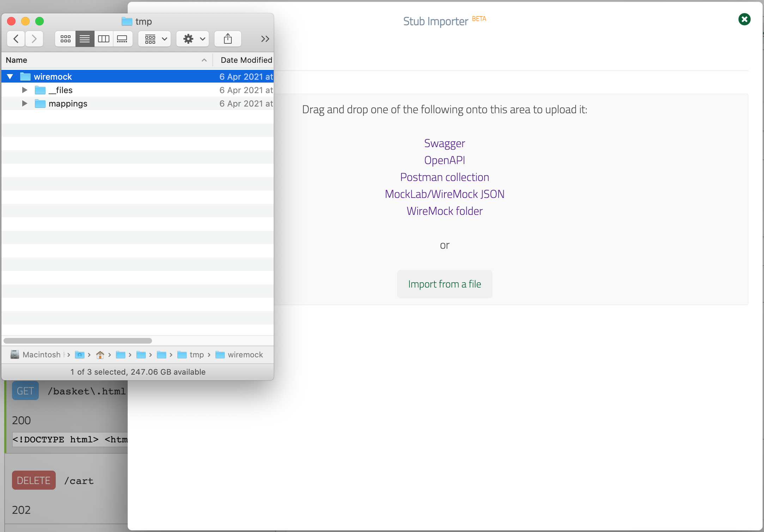Click Macintosh HD in path bar
764x532 pixels.
pyautogui.click(x=38, y=355)
